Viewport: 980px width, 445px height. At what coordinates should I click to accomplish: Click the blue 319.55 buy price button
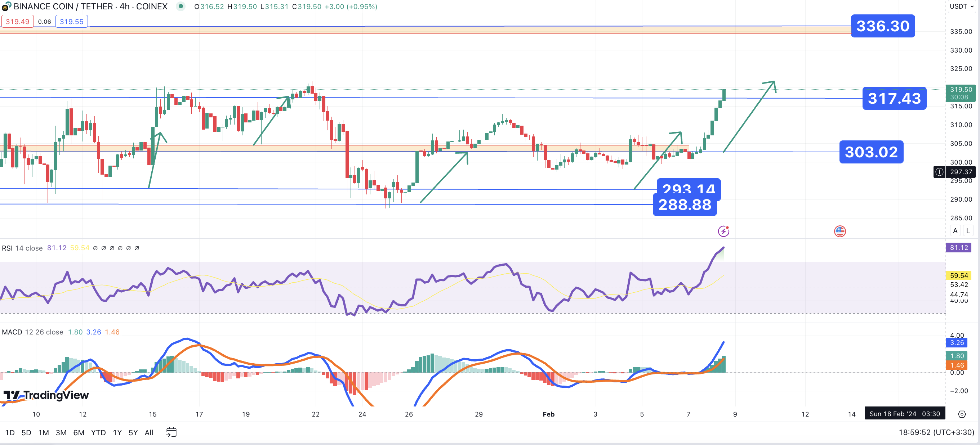tap(72, 21)
